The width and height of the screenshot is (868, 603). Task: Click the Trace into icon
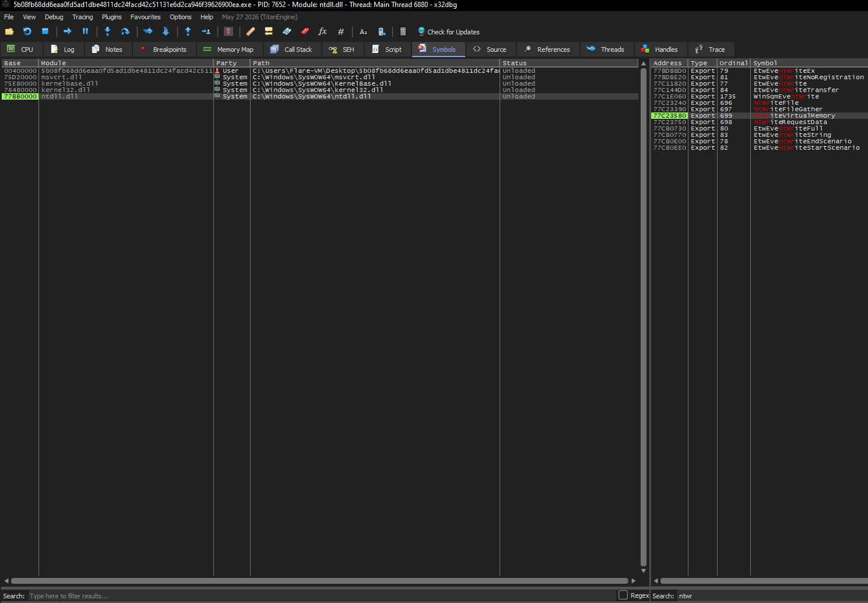[x=147, y=31]
